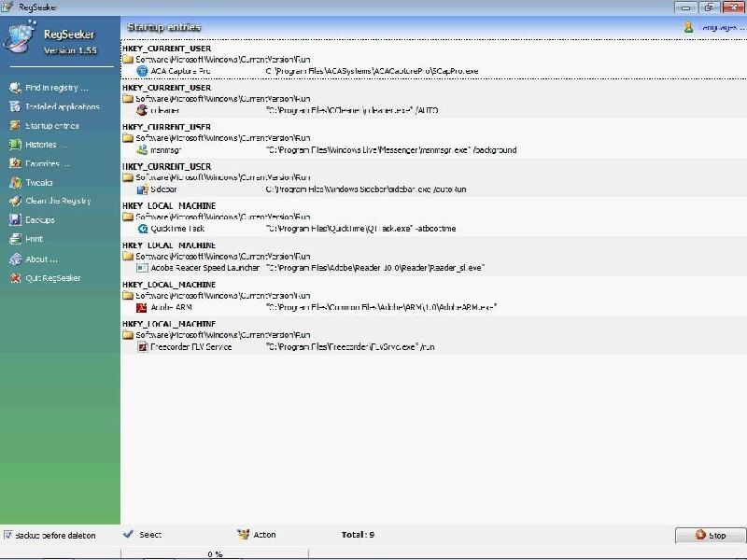Screen dimensions: 747x560
Task: Click the Quit RegSeeker icon
Action: 15,278
